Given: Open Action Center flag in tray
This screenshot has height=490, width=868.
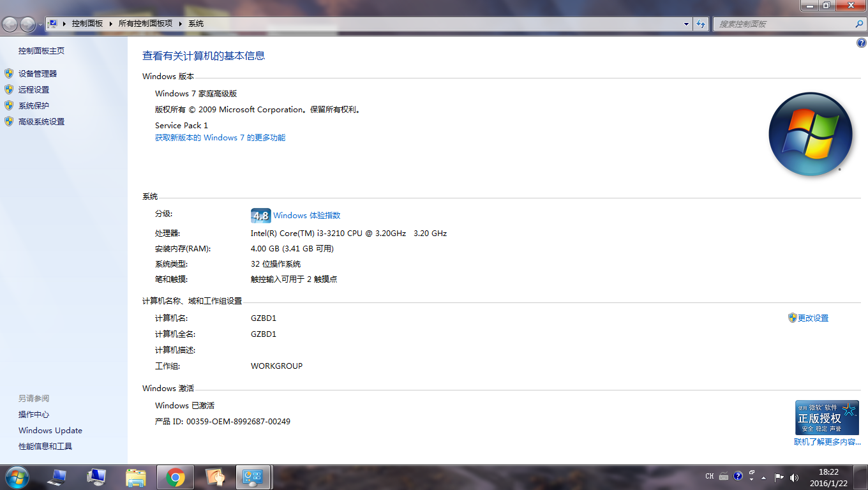Looking at the screenshot, I should click(779, 477).
